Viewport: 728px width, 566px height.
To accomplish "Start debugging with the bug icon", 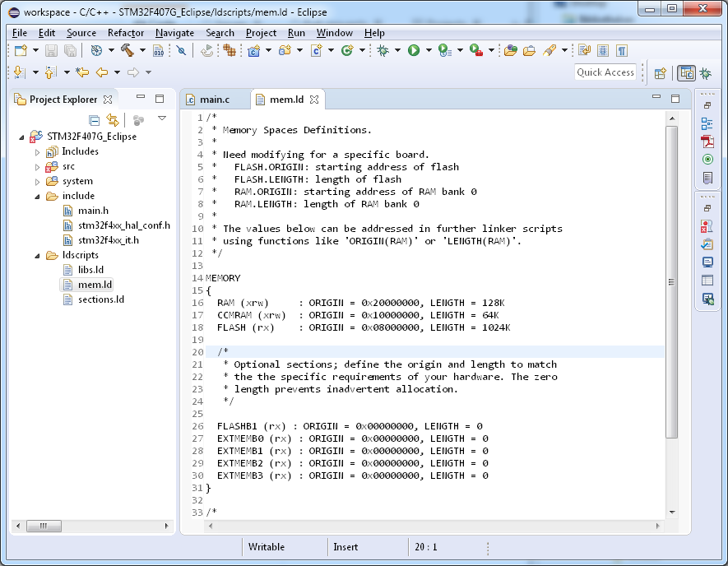I will [383, 50].
